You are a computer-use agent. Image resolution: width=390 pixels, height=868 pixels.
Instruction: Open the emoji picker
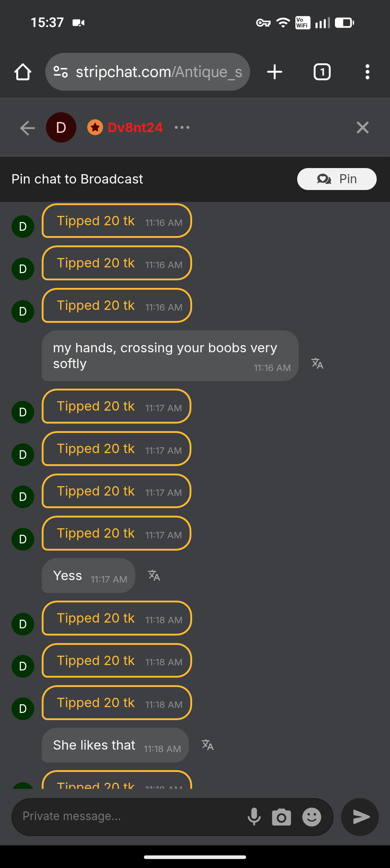(312, 817)
